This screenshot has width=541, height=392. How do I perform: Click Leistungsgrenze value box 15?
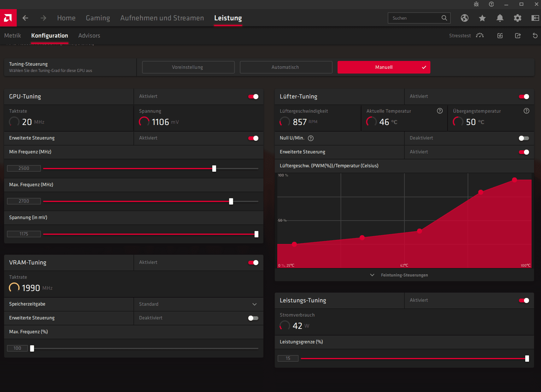288,359
